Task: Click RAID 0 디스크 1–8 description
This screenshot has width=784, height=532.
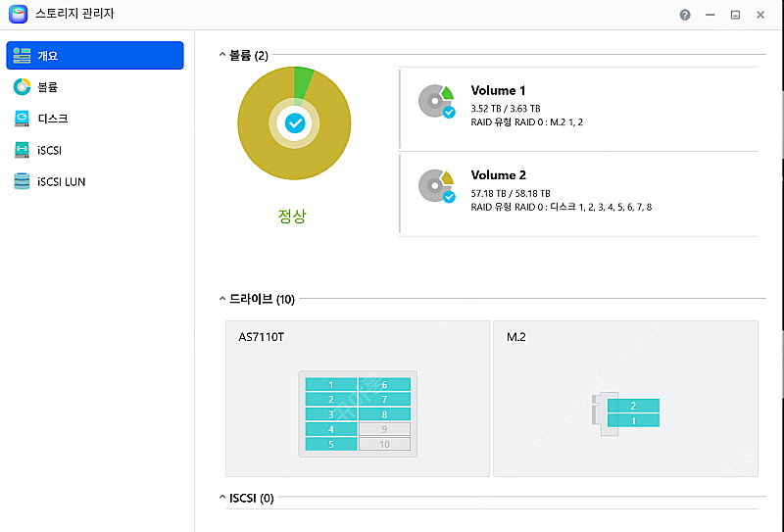Action: (x=561, y=207)
